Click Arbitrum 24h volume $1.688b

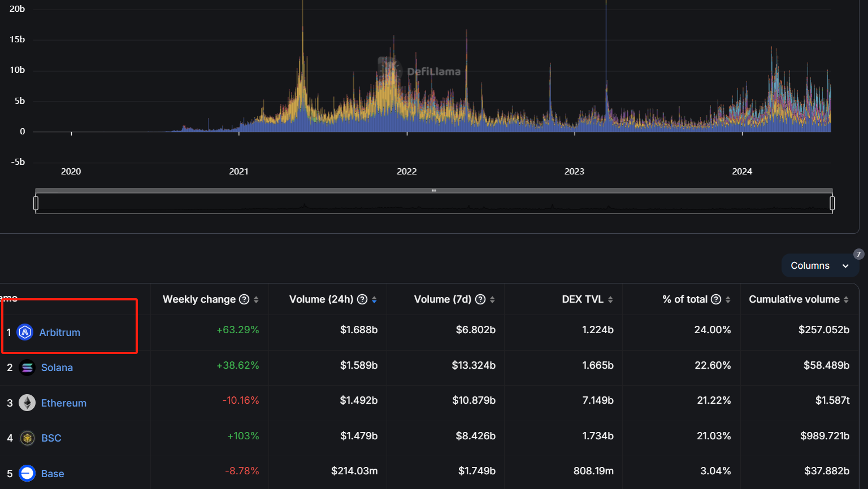pyautogui.click(x=359, y=330)
